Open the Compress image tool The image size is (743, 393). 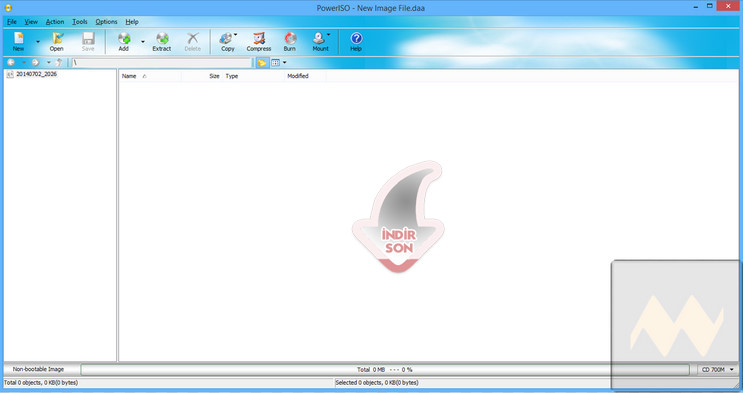(259, 42)
